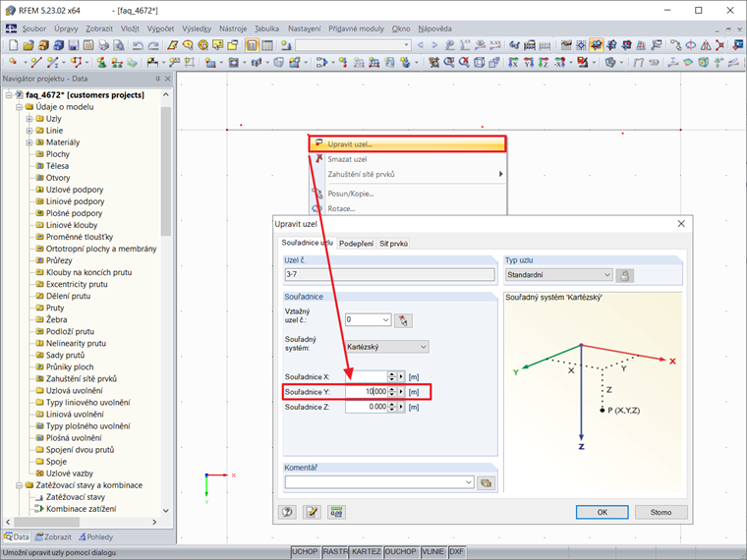Viewport: 747px width, 560px height.
Task: Click the navigator vertical scrollbar
Action: click(x=165, y=301)
